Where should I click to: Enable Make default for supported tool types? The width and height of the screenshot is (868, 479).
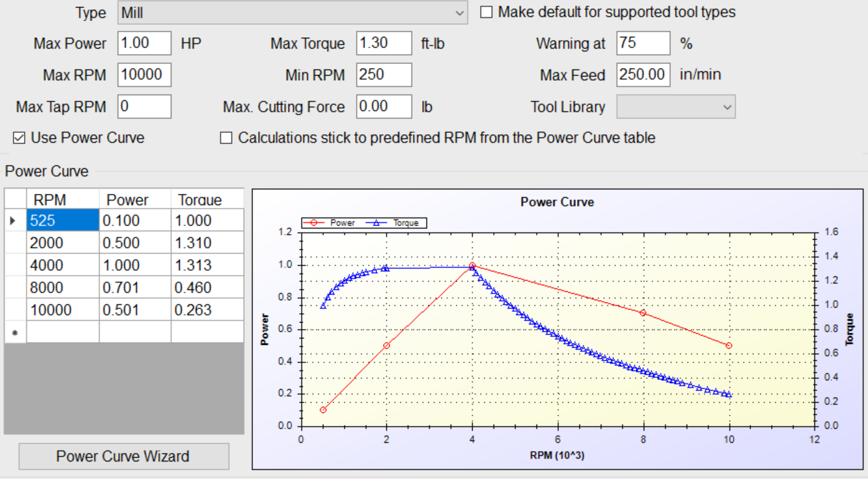coord(486,12)
